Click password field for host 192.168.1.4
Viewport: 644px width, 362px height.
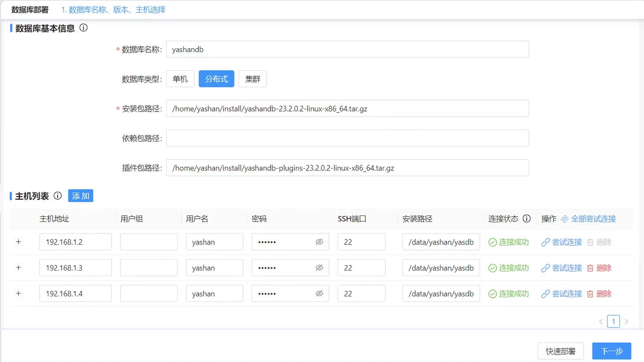click(290, 294)
